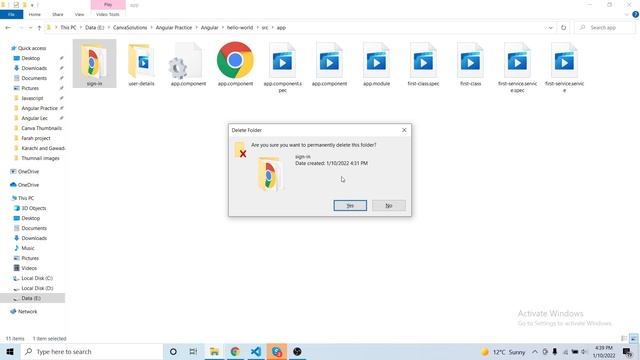The image size is (640, 360).
Task: Open the Help question mark icon
Action: coord(635,14)
